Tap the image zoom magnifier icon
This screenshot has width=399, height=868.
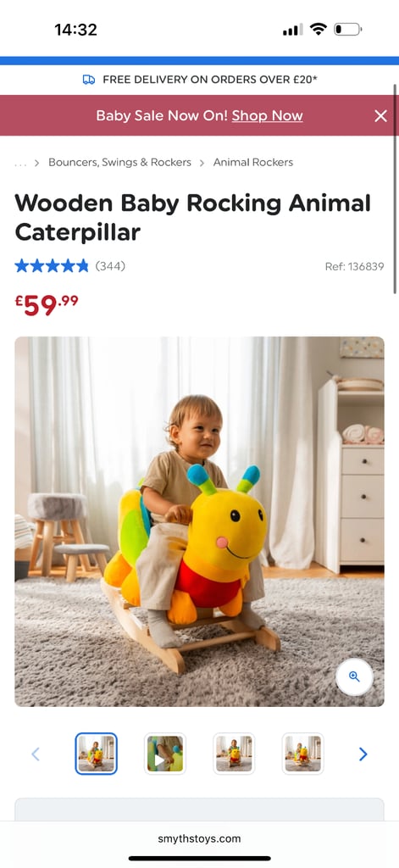tap(354, 676)
